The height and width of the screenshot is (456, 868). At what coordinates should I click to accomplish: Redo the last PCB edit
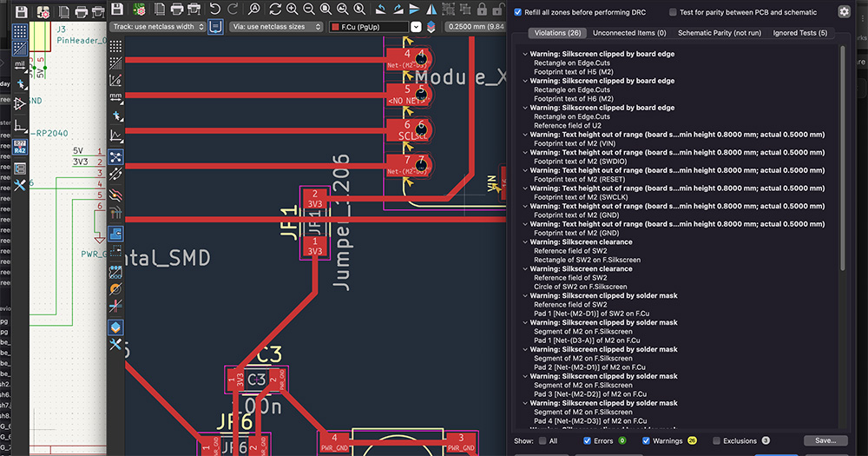(233, 9)
